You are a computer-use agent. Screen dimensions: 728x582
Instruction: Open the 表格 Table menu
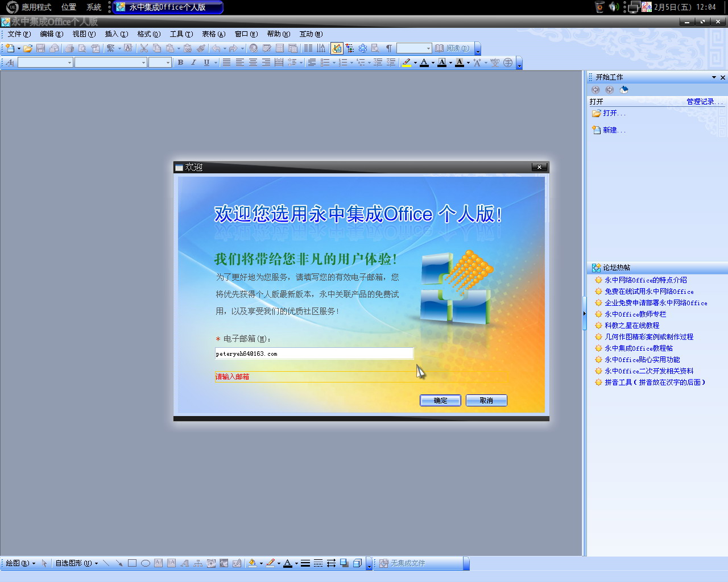(x=214, y=34)
